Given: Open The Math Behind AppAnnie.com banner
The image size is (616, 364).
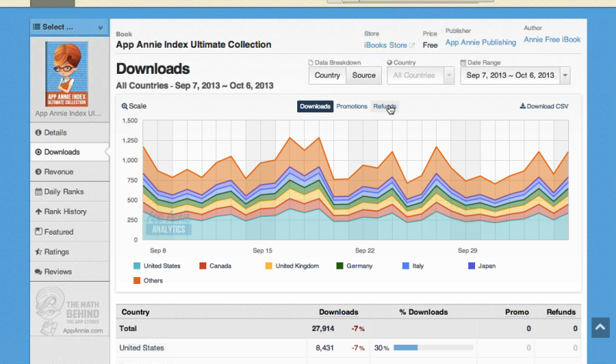Looking at the screenshot, I should click(69, 312).
